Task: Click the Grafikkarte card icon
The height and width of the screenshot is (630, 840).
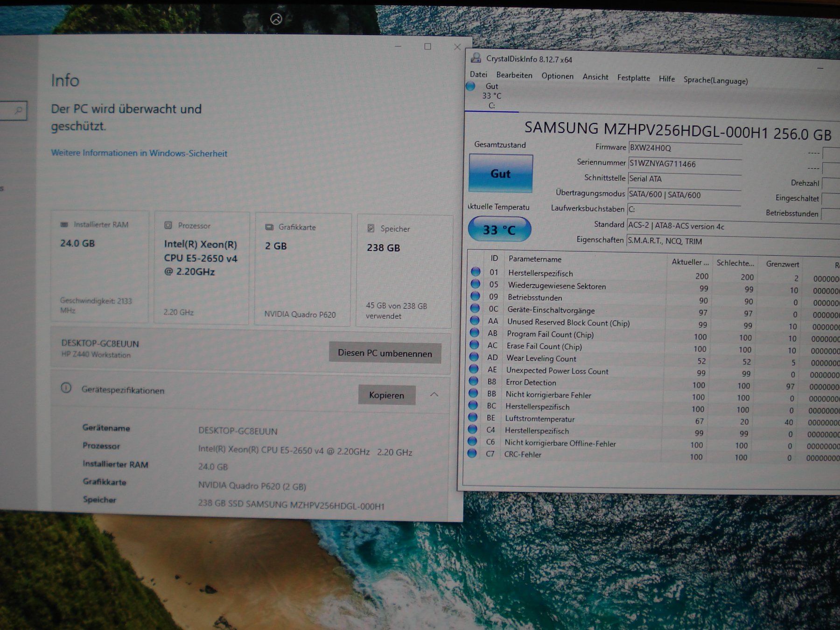Action: tap(269, 227)
